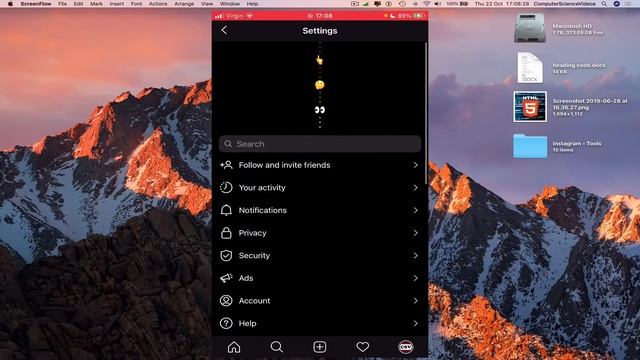The width and height of the screenshot is (640, 360).
Task: Open Font menu
Action: point(136,4)
